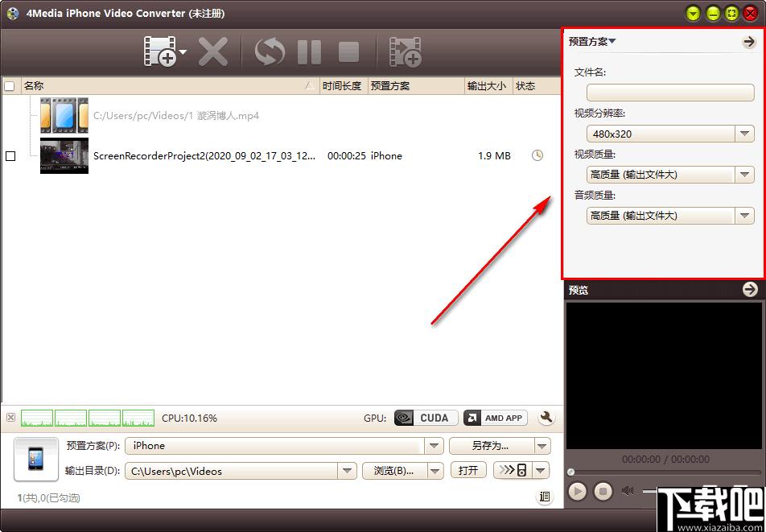Click the iPhone profile cell in file row
Image resolution: width=766 pixels, height=532 pixels.
(x=386, y=156)
